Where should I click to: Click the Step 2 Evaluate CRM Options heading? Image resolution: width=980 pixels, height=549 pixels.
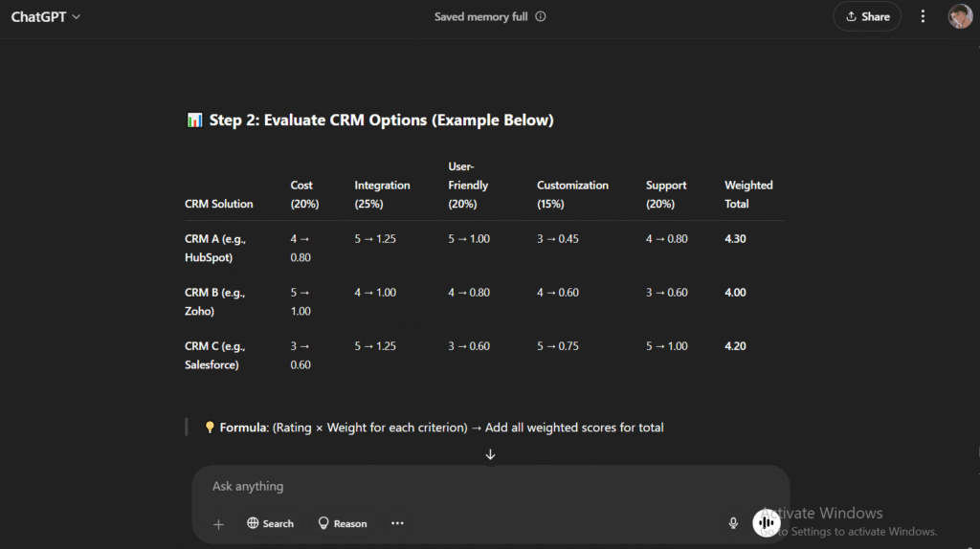pyautogui.click(x=381, y=120)
